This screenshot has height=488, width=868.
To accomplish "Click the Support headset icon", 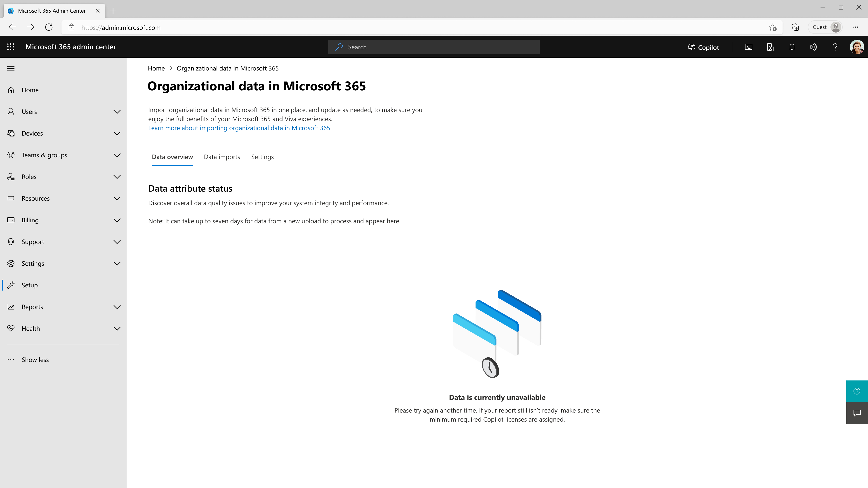I will [x=11, y=242].
